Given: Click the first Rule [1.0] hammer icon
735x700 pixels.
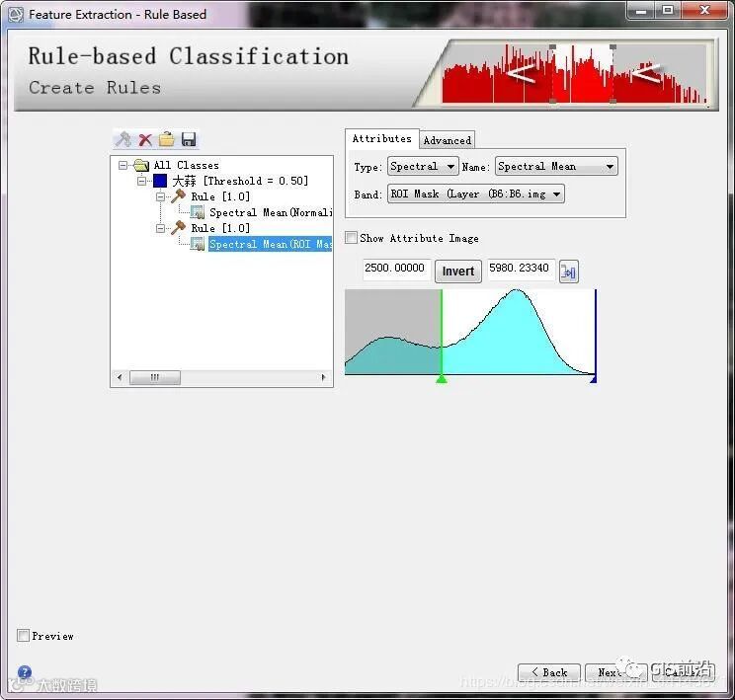Looking at the screenshot, I should (178, 196).
